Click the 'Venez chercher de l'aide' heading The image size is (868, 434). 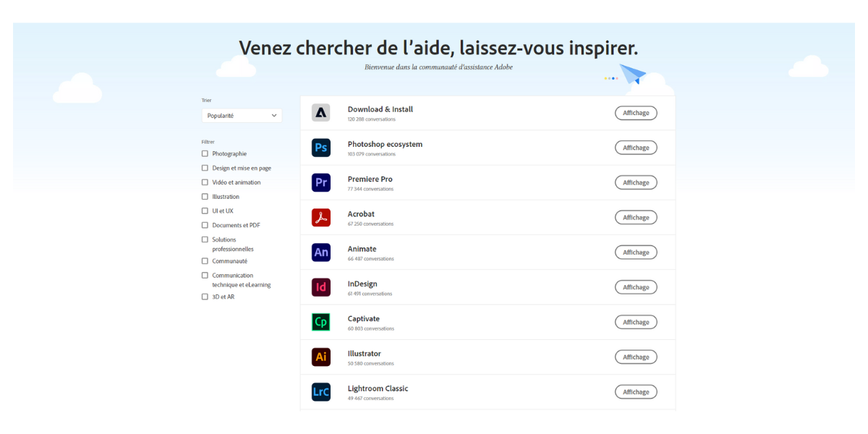[438, 48]
